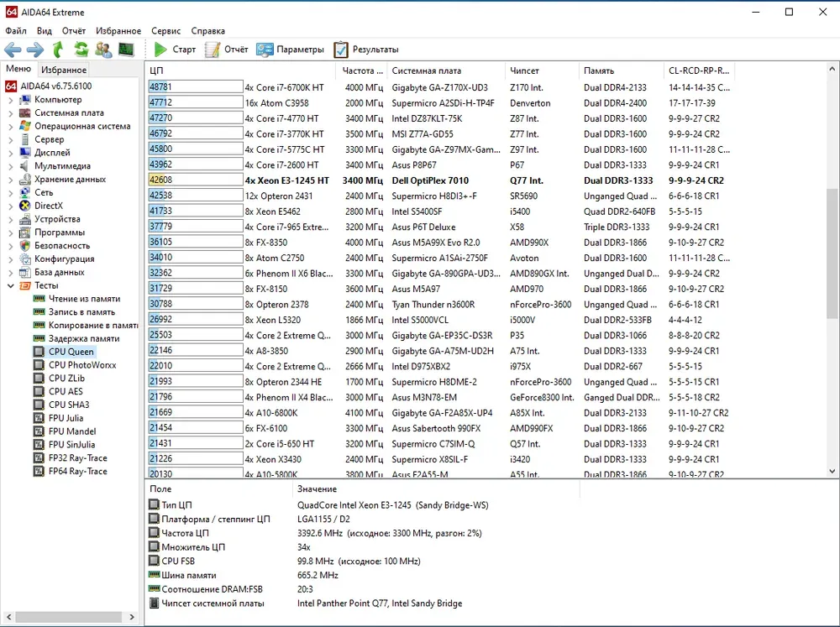840x627 pixels.
Task: Click the green Up level arrow
Action: tap(58, 50)
